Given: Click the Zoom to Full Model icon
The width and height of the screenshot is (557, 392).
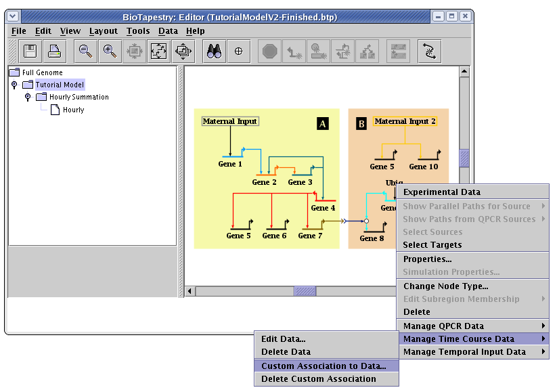Looking at the screenshot, I should [x=158, y=51].
